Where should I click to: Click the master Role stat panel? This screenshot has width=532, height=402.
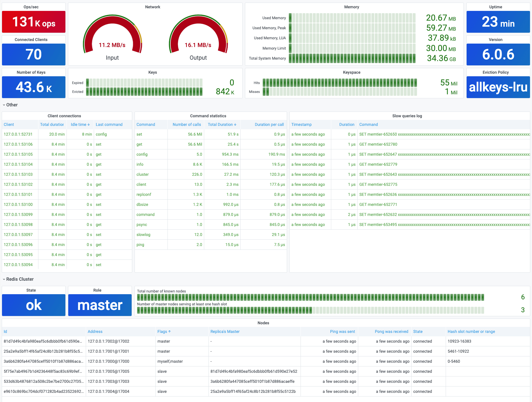point(100,305)
